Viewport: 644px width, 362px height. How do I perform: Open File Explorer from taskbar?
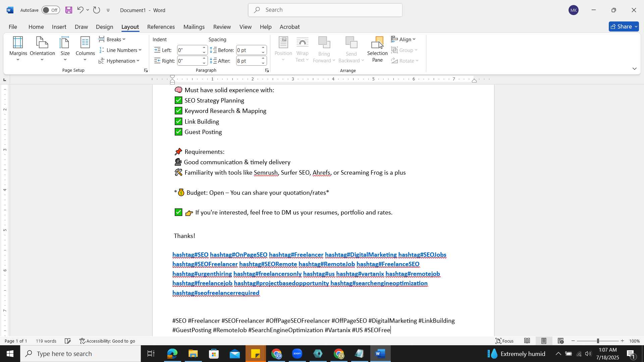(193, 354)
